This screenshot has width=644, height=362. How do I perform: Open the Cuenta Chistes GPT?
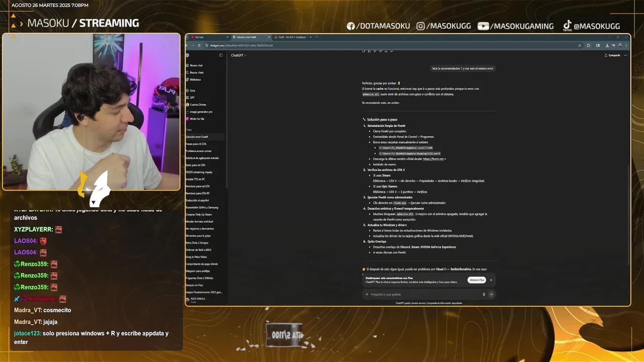(197, 105)
